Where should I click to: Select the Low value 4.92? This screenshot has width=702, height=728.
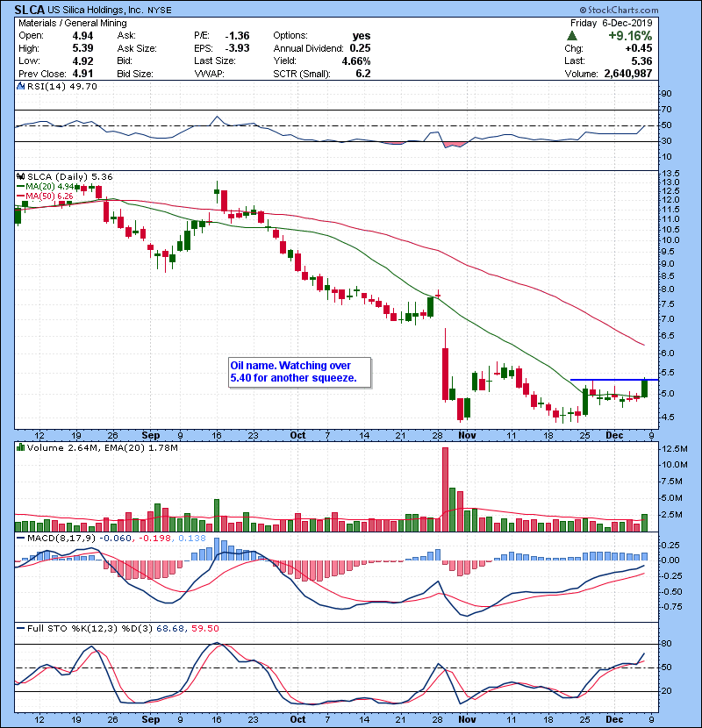[x=82, y=61]
